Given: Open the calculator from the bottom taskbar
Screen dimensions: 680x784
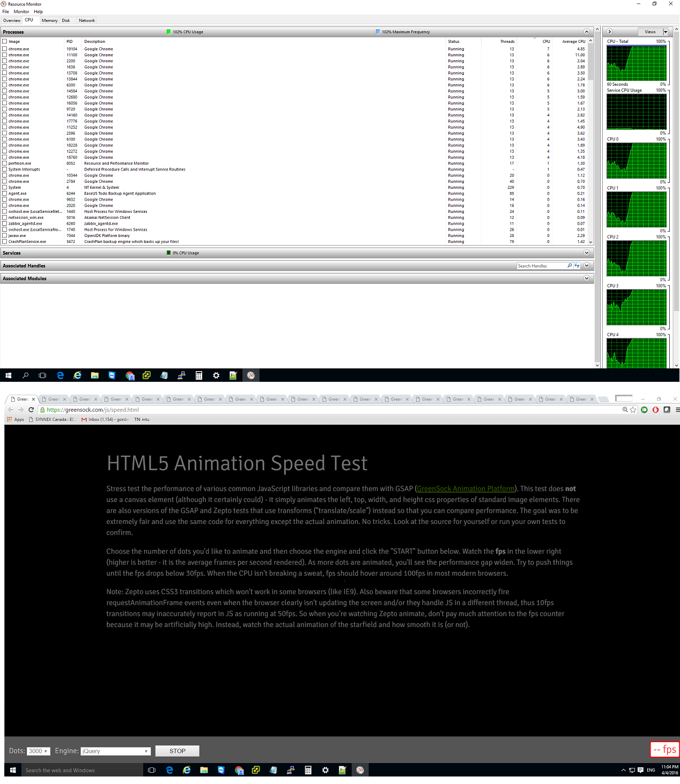Looking at the screenshot, I should [x=308, y=770].
